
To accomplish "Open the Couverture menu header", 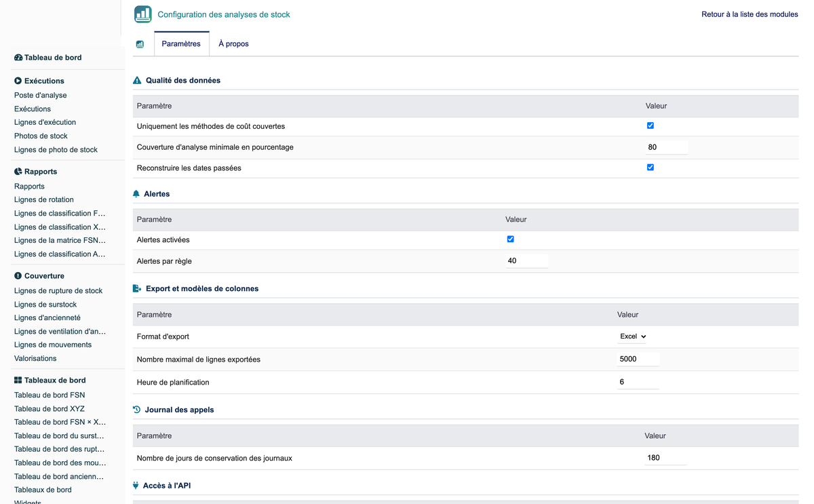I will tap(44, 276).
